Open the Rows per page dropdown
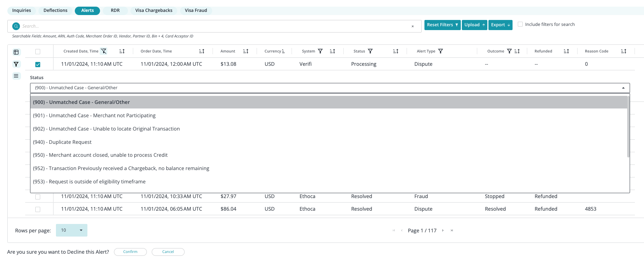644x260 pixels. coord(72,230)
